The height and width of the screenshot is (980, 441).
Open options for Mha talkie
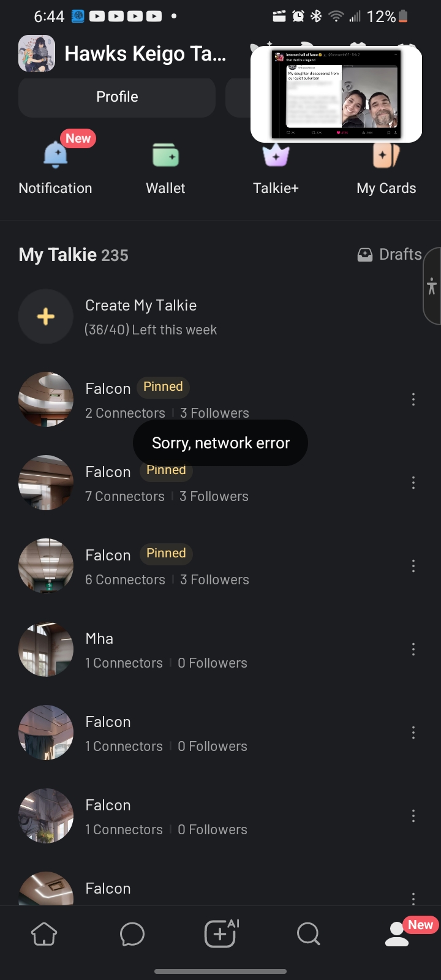pos(413,649)
